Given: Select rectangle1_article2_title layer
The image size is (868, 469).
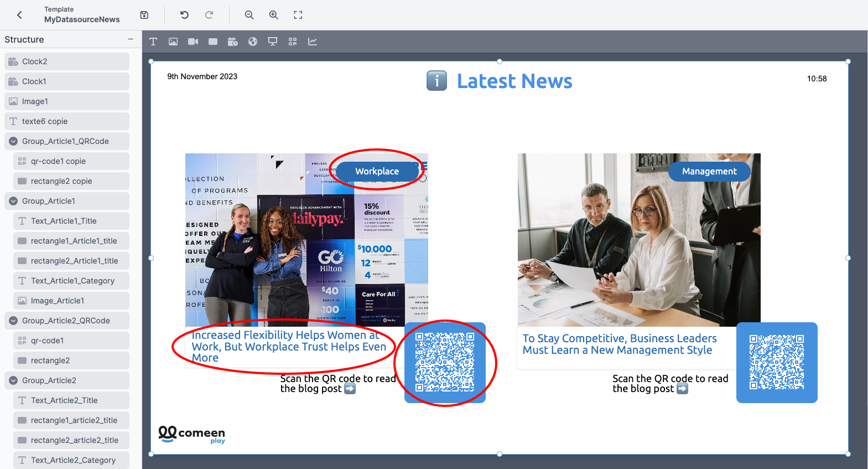Looking at the screenshot, I should point(71,420).
